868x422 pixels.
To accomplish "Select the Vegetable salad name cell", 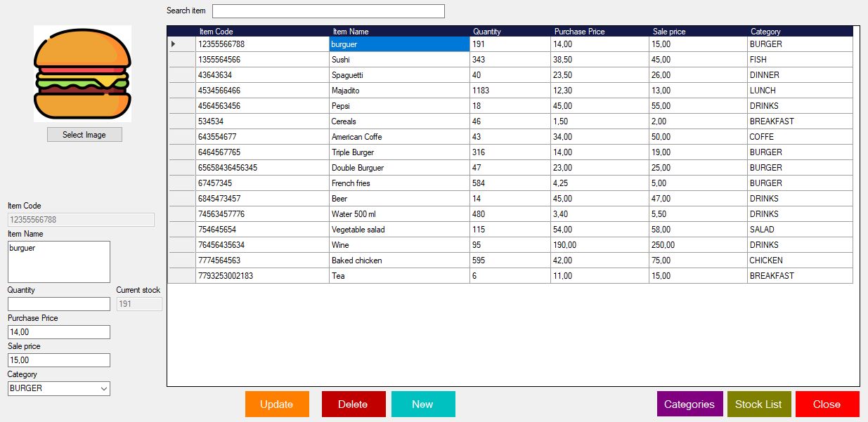I will (x=400, y=230).
